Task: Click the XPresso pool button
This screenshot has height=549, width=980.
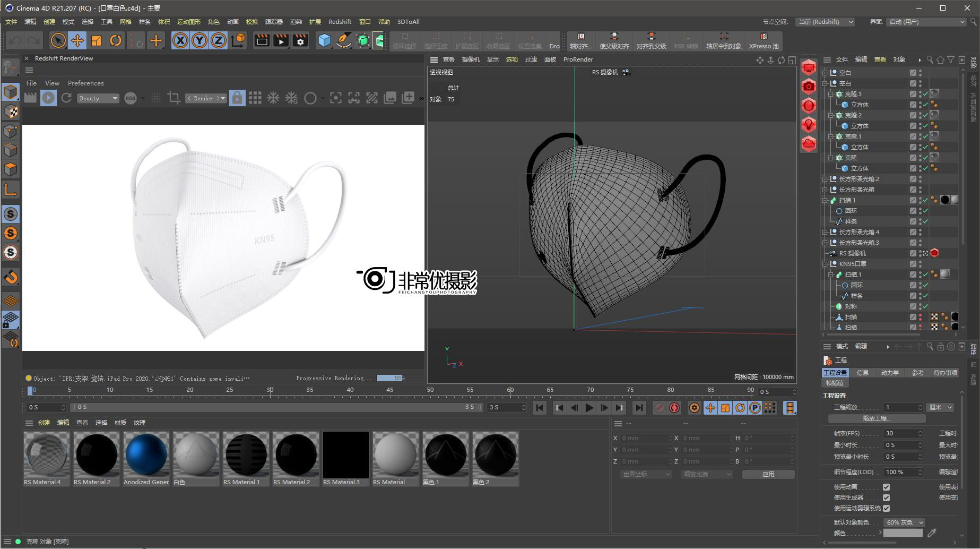Action: pyautogui.click(x=764, y=41)
